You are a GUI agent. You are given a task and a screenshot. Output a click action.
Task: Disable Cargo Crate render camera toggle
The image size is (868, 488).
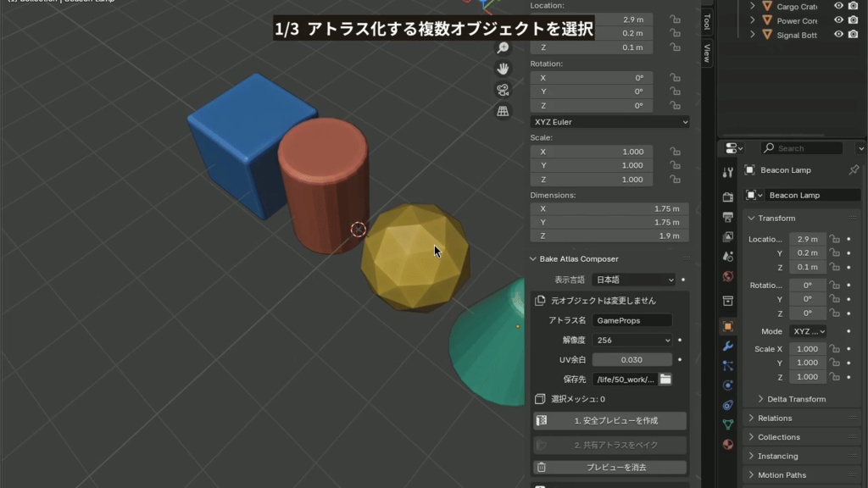coord(853,6)
